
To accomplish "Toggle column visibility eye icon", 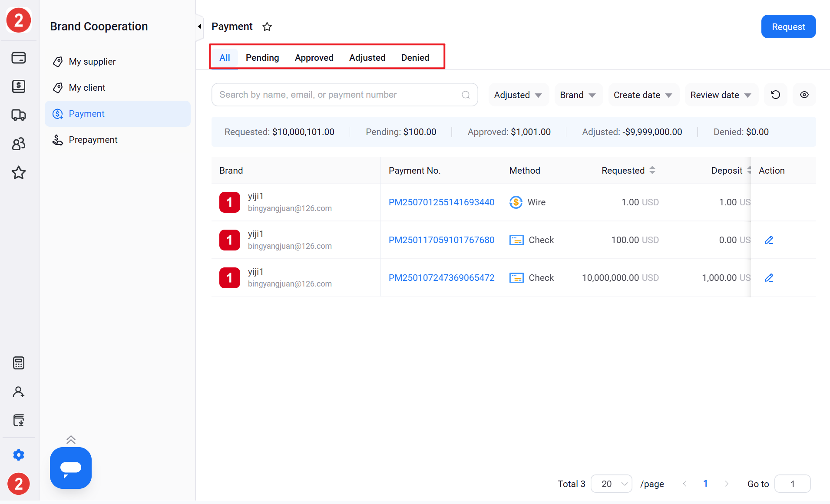I will [804, 95].
